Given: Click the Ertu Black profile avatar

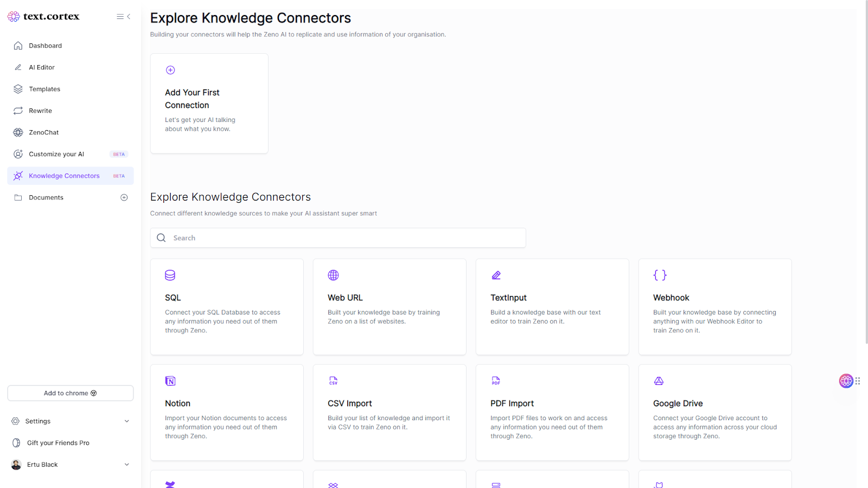Looking at the screenshot, I should click(16, 465).
